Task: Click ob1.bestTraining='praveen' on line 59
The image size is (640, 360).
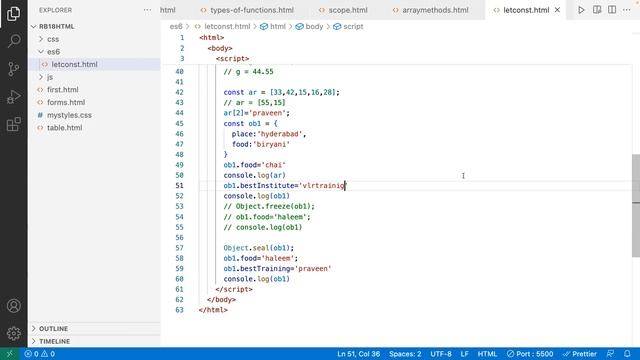Action: pyautogui.click(x=277, y=269)
